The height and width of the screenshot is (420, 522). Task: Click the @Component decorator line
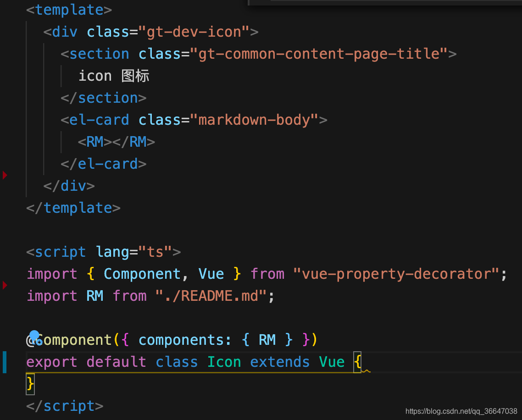172,340
